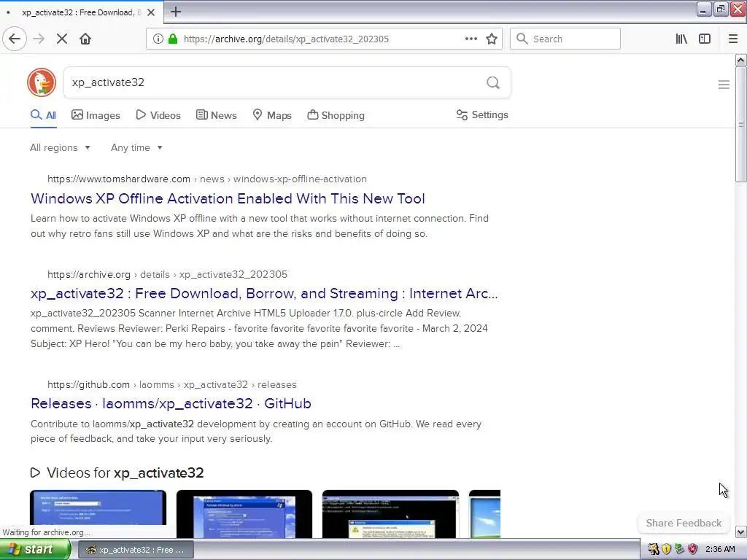Click the first system tray icon
Viewport: 747px width, 560px height.
point(653,550)
